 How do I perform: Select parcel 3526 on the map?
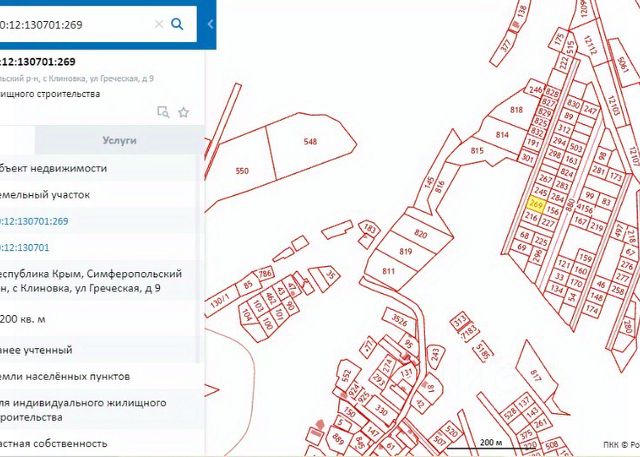pyautogui.click(x=399, y=320)
